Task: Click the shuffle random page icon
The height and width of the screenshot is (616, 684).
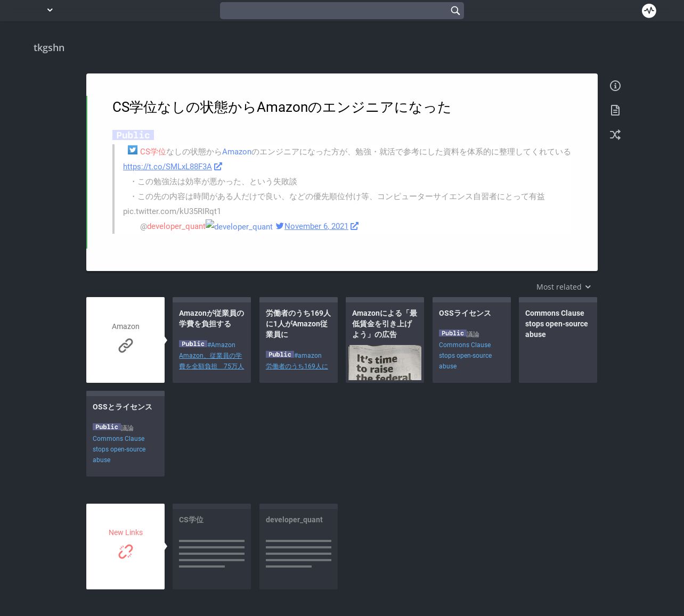Action: (x=615, y=135)
